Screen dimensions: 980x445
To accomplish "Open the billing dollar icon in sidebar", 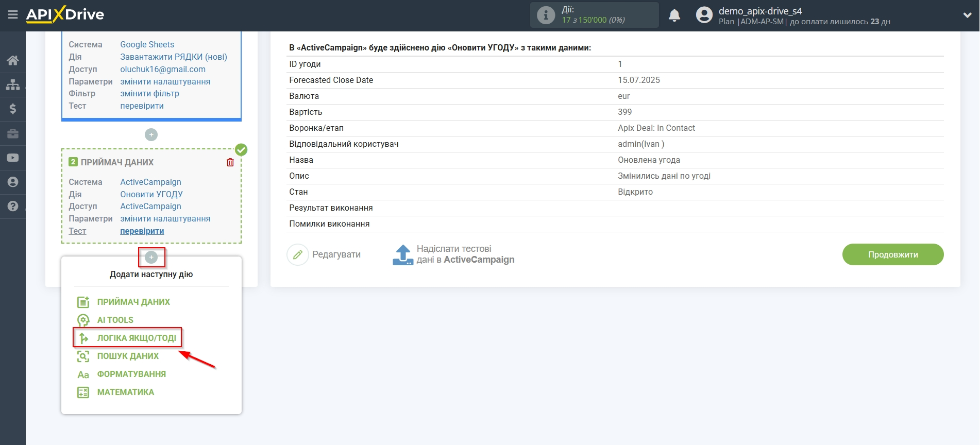I will click(x=13, y=109).
